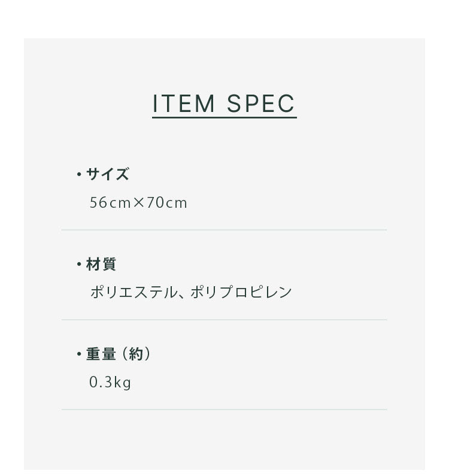This screenshot has height=476, width=449.
Task: Click the bullet before サイズ
Action: pos(78,175)
